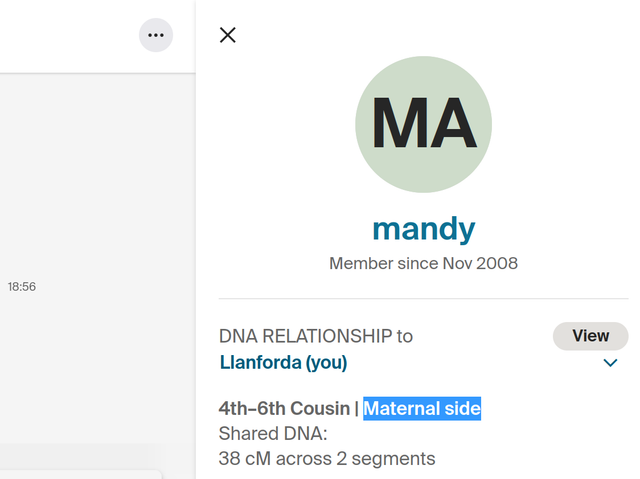This screenshot has height=479, width=640.
Task: Click the MA avatar circle
Action: (x=423, y=123)
